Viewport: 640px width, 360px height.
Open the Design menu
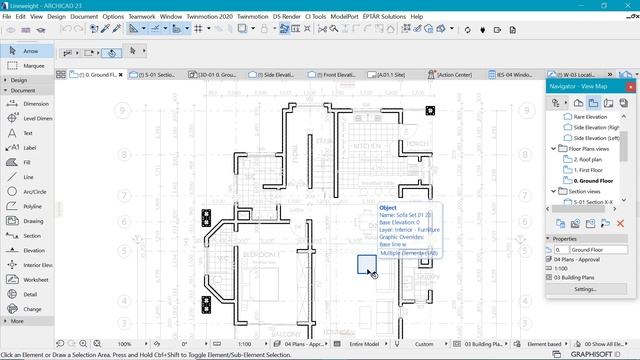56,16
